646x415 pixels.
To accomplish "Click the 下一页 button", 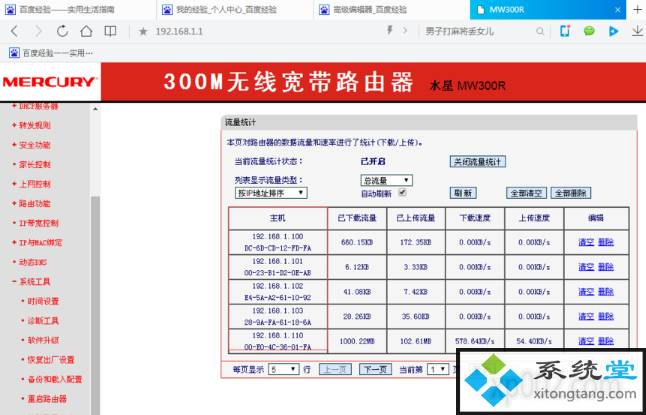I will [375, 369].
